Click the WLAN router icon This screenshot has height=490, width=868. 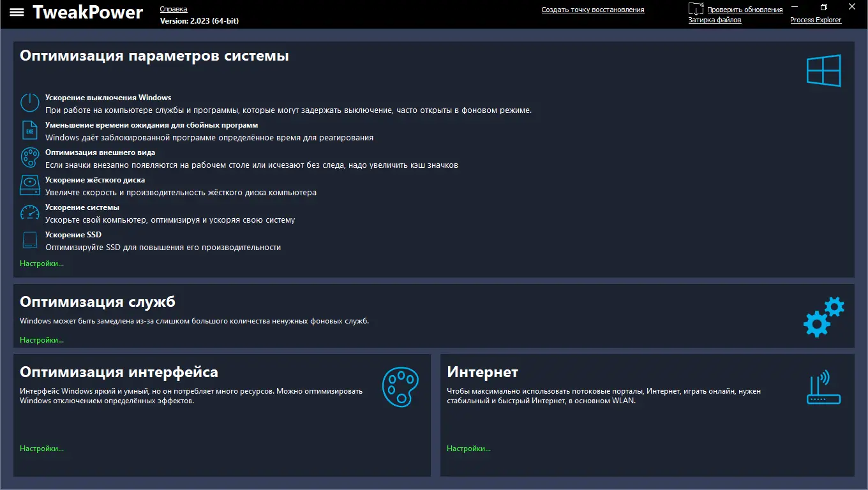824,387
